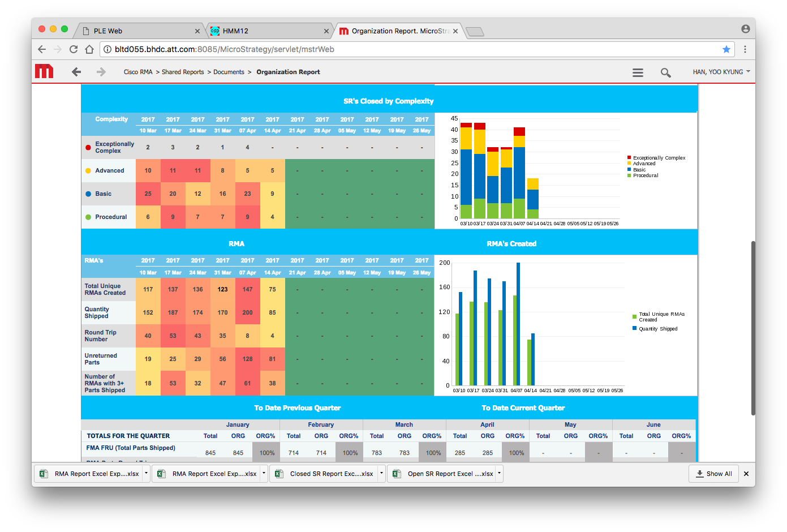Click red Exceptionally Complex legend swatch

629,158
